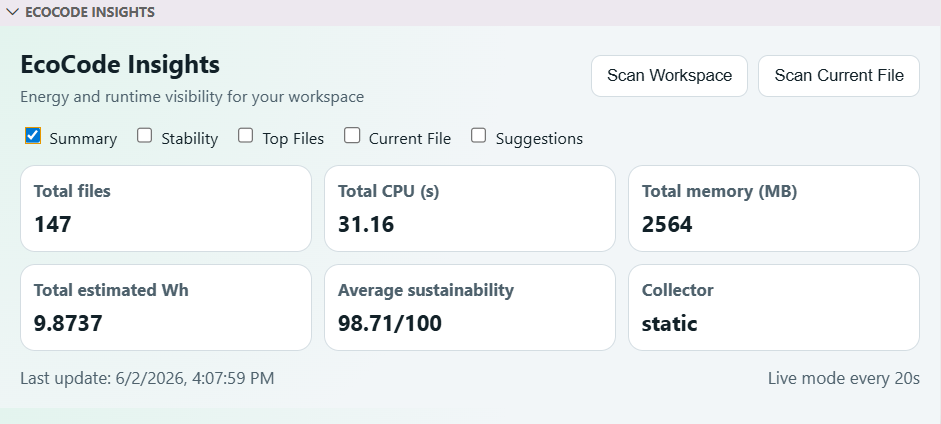This screenshot has width=941, height=424.
Task: Click the Collector value static
Action: pos(669,324)
